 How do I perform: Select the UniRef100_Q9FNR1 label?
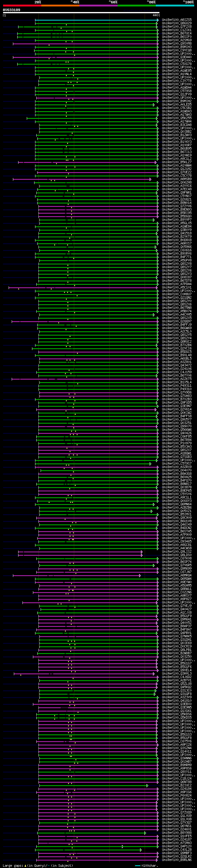coord(177,193)
